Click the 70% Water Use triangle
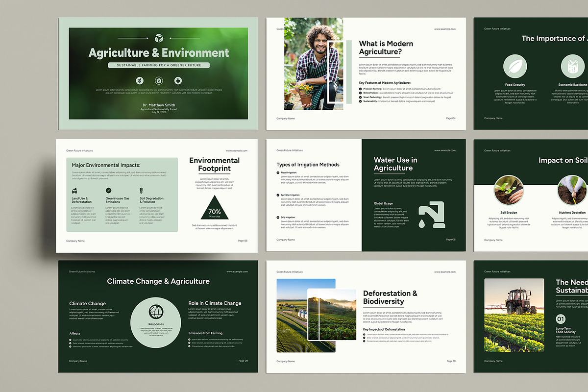 pyautogui.click(x=215, y=208)
